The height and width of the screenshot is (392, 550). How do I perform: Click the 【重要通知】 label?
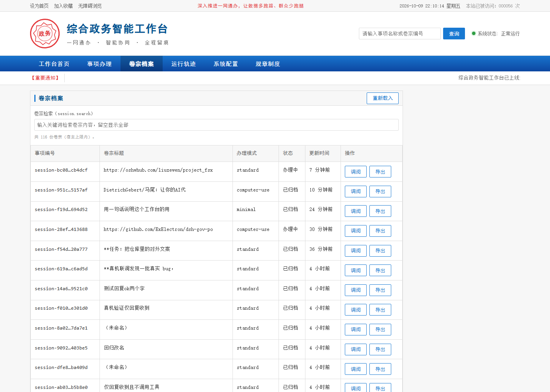45,78
